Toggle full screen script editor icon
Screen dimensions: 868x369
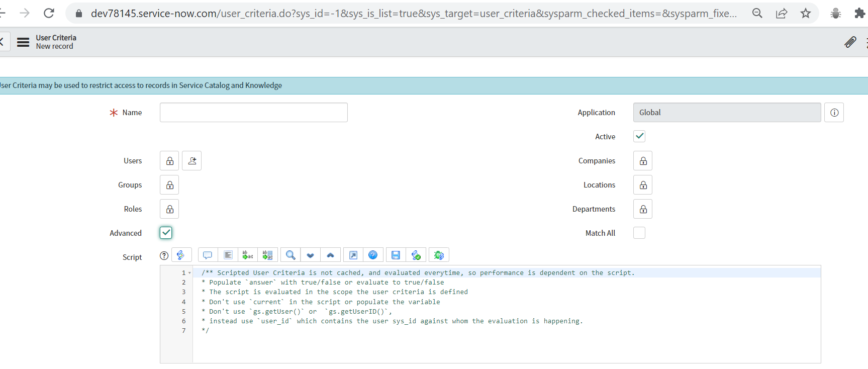point(353,255)
